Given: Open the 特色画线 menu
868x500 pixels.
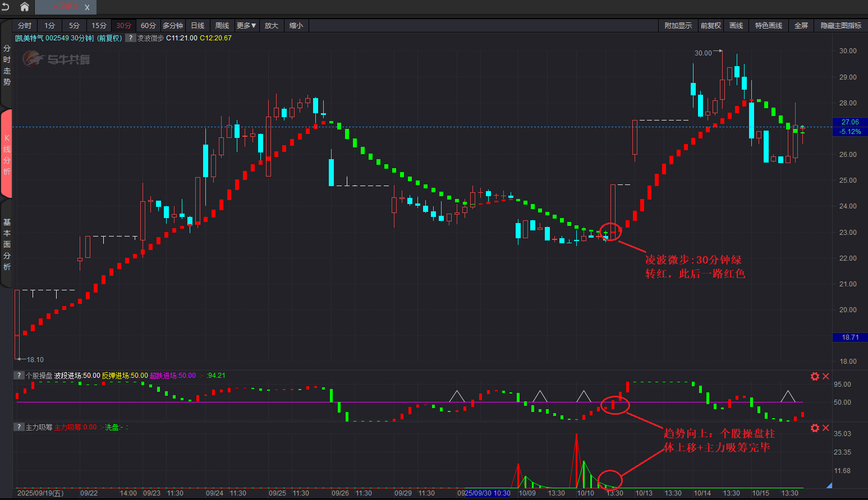Looking at the screenshot, I should pyautogui.click(x=768, y=26).
